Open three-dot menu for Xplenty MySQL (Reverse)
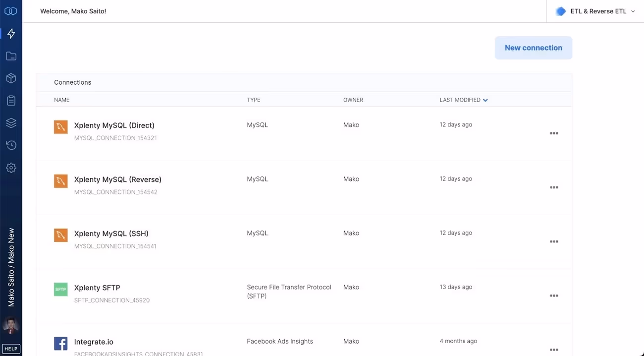 click(554, 187)
